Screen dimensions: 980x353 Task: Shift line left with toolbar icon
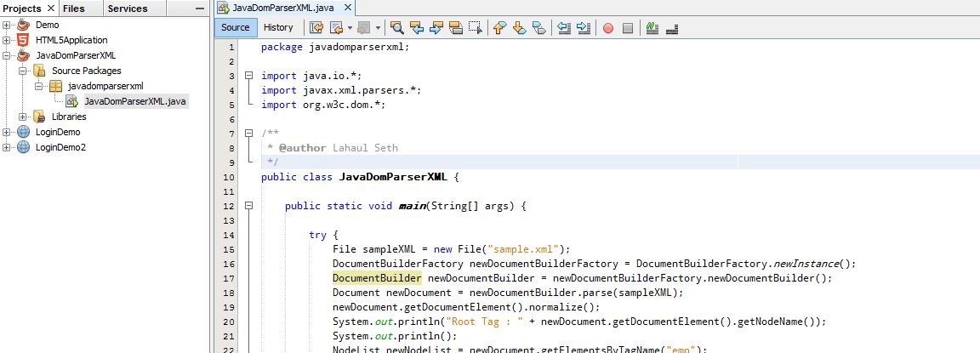pyautogui.click(x=564, y=27)
